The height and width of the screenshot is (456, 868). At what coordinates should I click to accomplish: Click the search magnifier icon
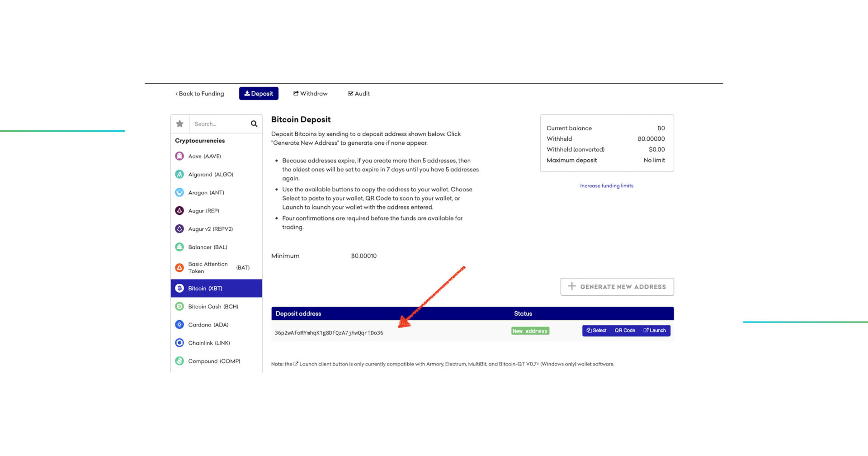click(x=253, y=123)
